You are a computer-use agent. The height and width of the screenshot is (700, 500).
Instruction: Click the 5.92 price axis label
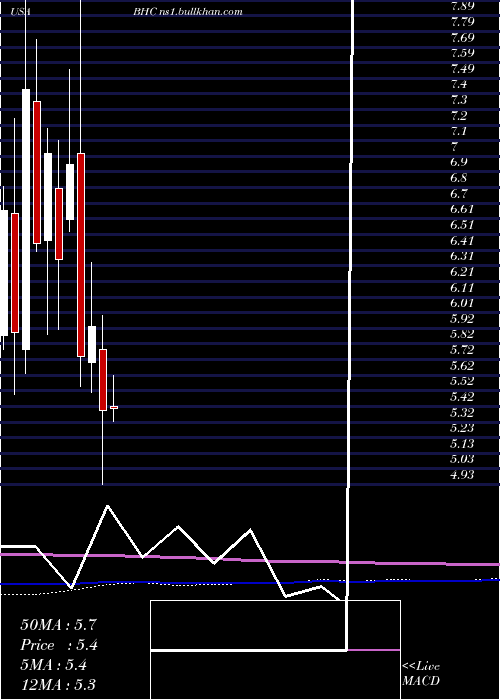[462, 319]
